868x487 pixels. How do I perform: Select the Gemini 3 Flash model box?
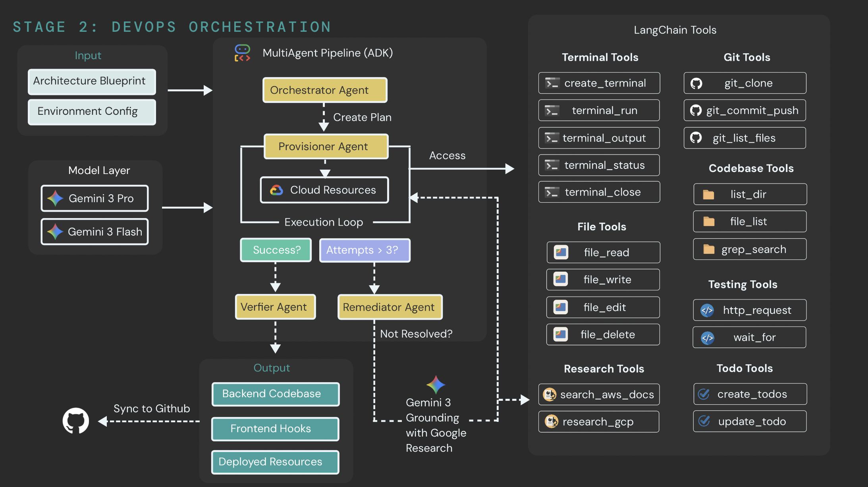[x=95, y=232]
